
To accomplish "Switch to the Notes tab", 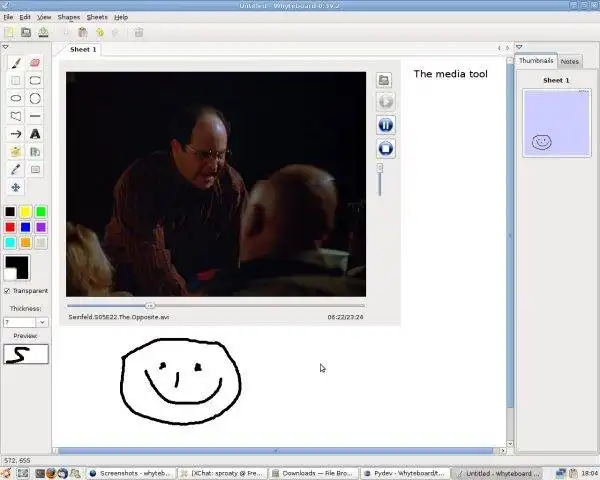I will (569, 61).
